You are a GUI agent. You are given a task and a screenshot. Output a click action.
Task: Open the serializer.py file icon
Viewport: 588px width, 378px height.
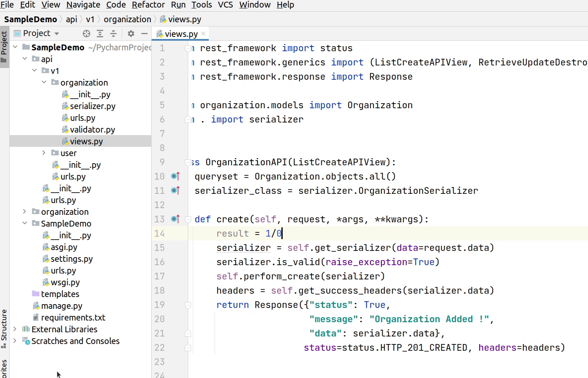(66, 106)
